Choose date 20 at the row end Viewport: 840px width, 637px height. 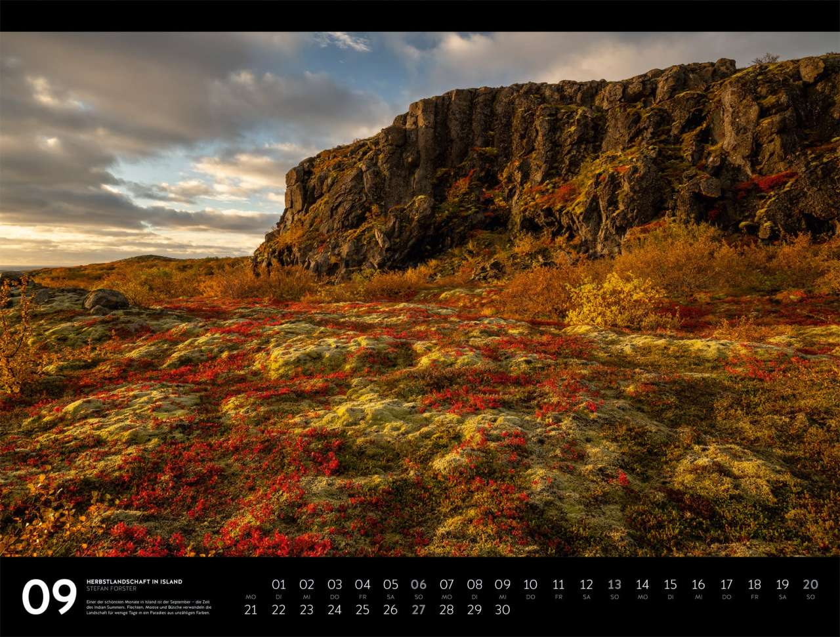[x=810, y=584]
